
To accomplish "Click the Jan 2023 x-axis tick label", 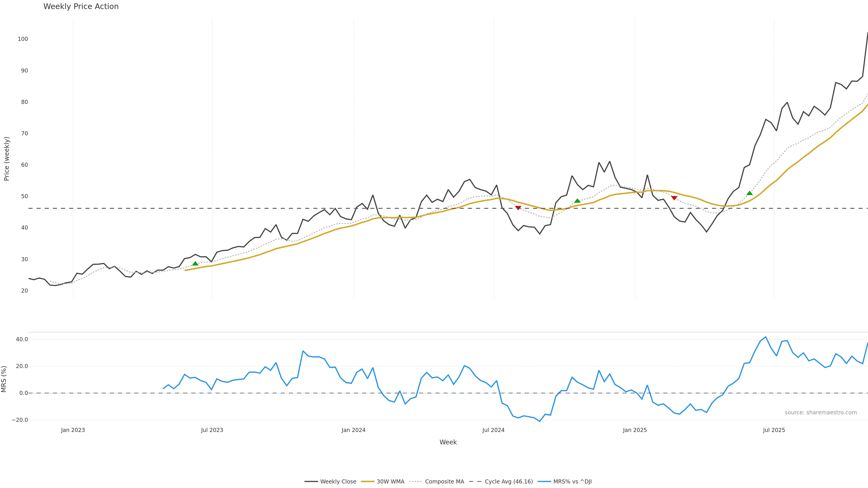I will [73, 430].
